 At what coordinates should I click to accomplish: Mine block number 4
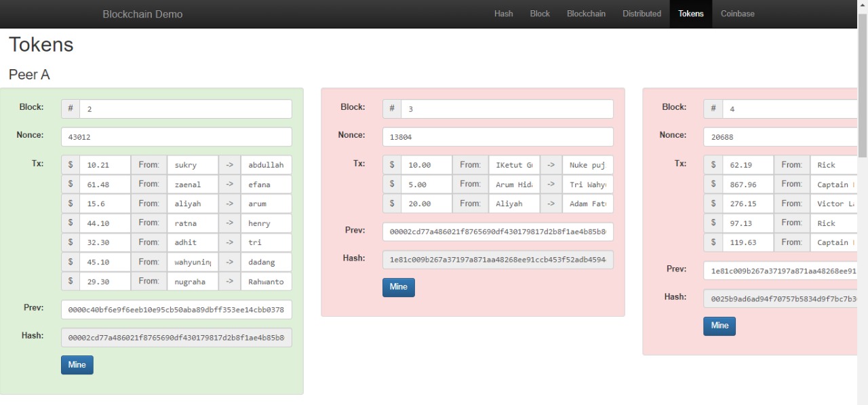point(719,326)
